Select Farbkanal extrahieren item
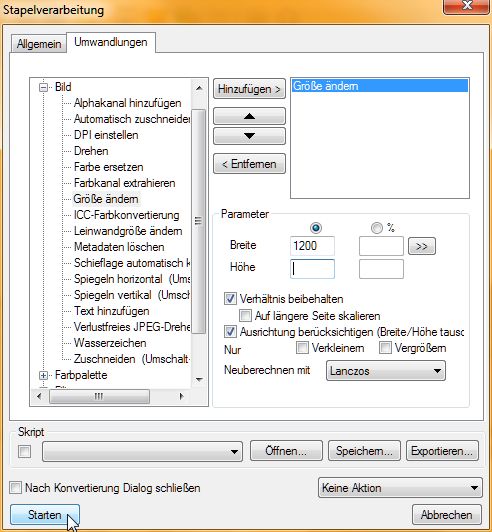492x532 pixels. 125,183
